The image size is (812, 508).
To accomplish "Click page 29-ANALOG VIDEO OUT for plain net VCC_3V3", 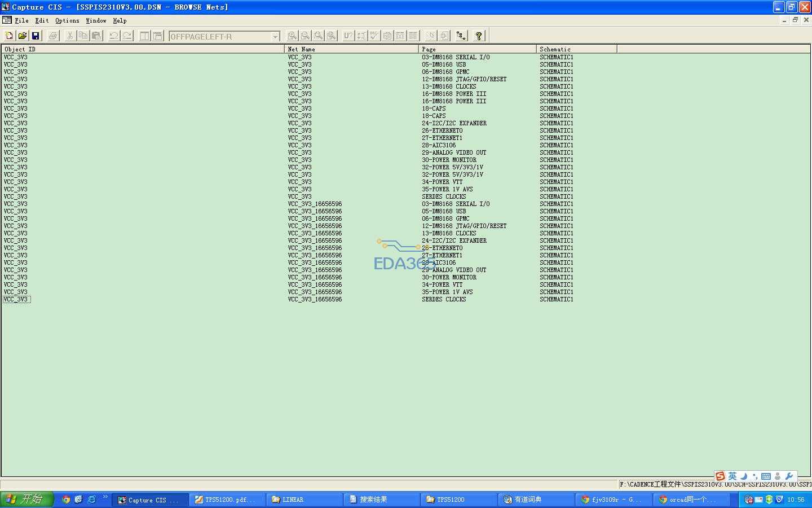I will coord(454,152).
